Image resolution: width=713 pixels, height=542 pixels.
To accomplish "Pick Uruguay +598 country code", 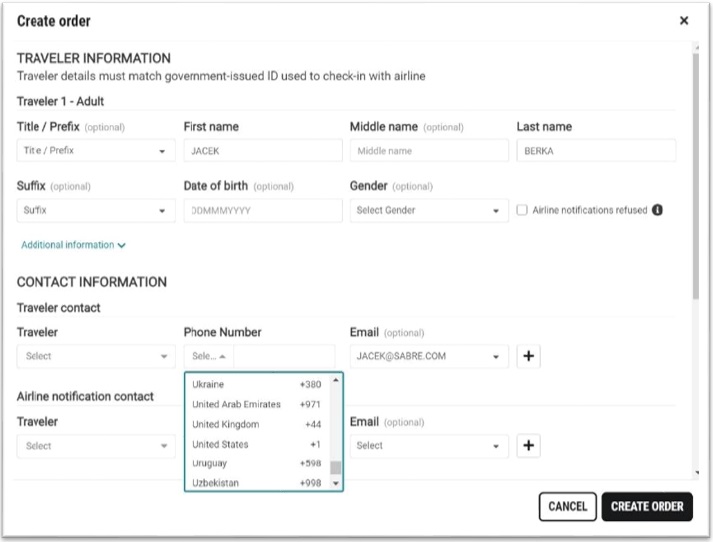I will [257, 463].
